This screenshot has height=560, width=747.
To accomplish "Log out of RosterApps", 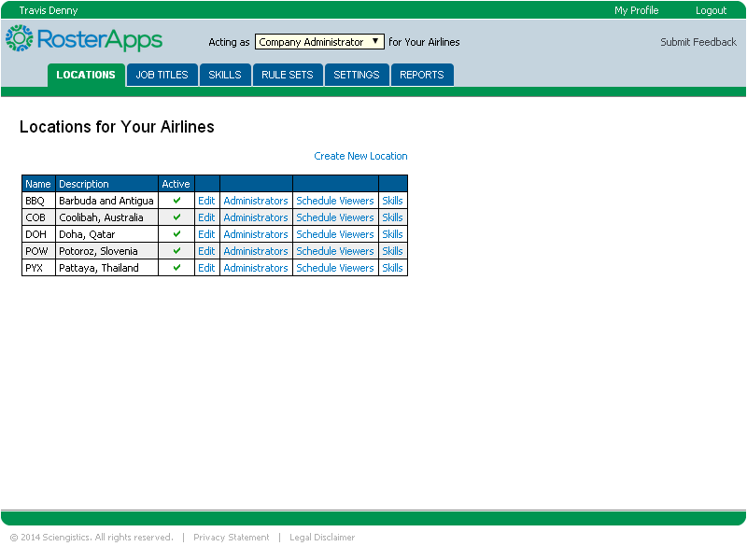I will pyautogui.click(x=711, y=10).
